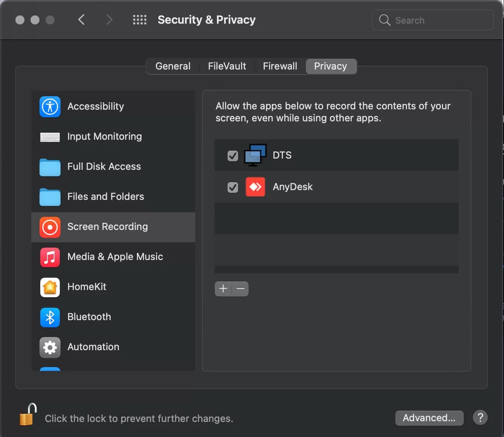The image size is (504, 437).
Task: Click the Accessibility icon in the sidebar
Action: click(x=50, y=107)
